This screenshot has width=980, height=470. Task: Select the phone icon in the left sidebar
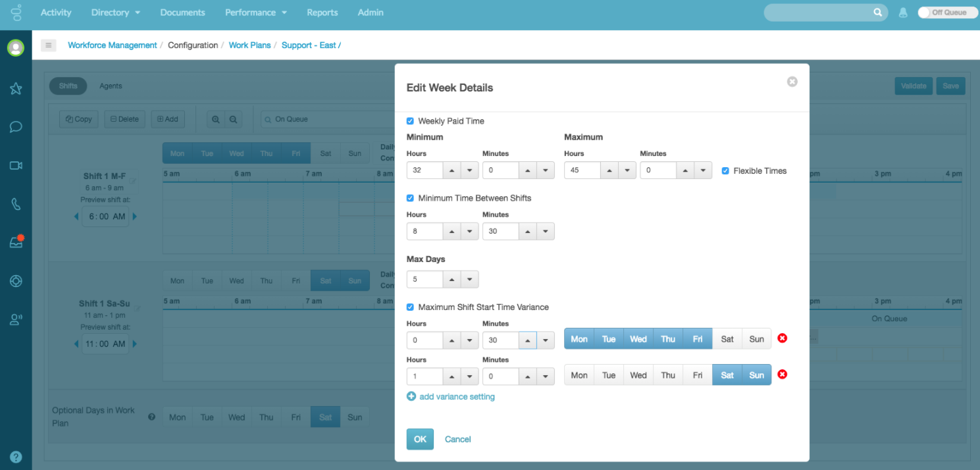coord(15,204)
